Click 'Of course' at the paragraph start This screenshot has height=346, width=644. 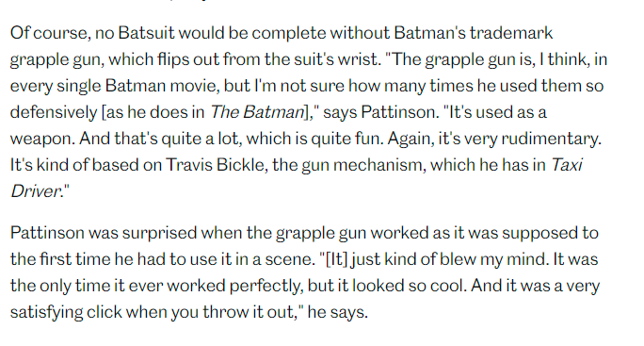click(48, 33)
